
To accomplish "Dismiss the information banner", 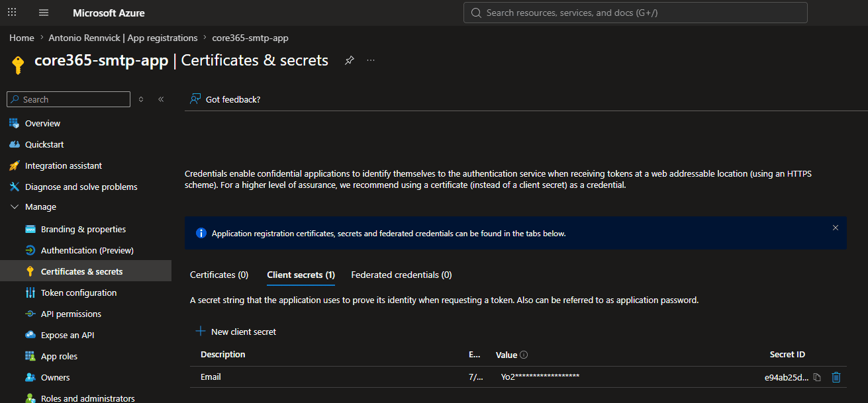I will [x=836, y=228].
